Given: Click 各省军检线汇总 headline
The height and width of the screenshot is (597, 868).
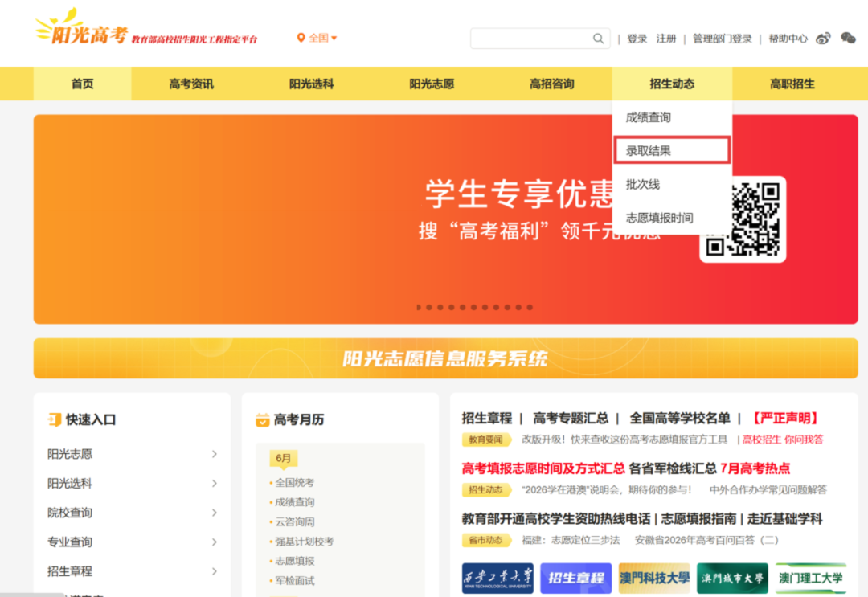Looking at the screenshot, I should click(674, 468).
